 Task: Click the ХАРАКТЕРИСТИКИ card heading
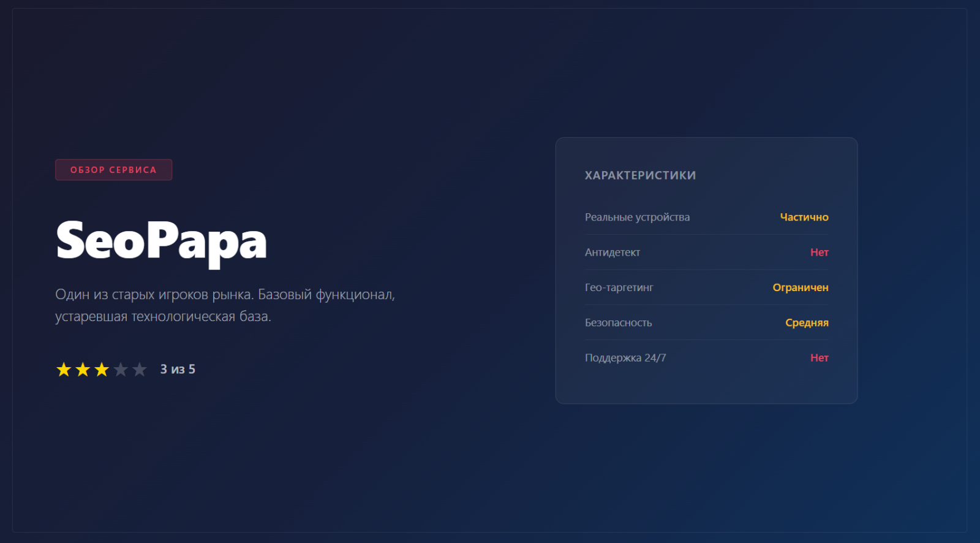point(640,175)
